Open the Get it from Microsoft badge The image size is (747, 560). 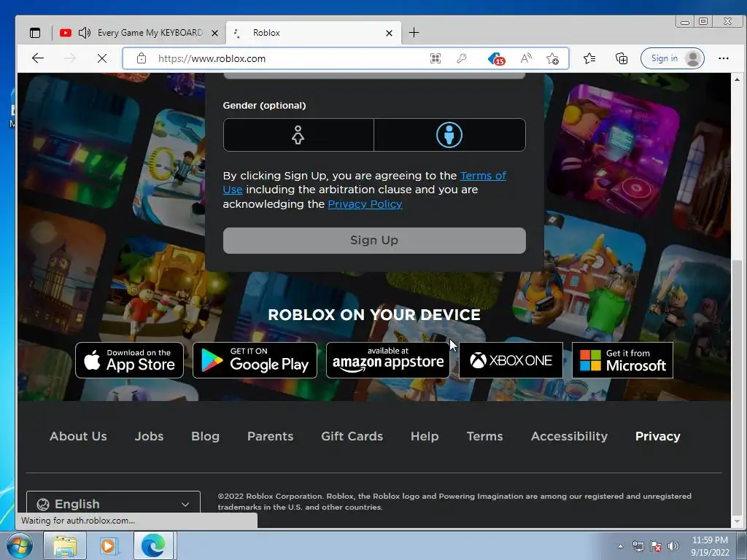tap(623, 360)
